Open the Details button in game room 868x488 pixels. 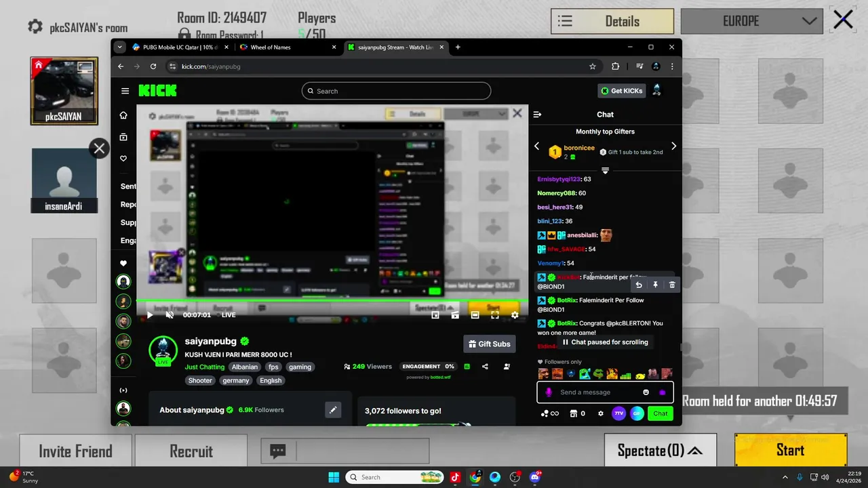click(612, 21)
